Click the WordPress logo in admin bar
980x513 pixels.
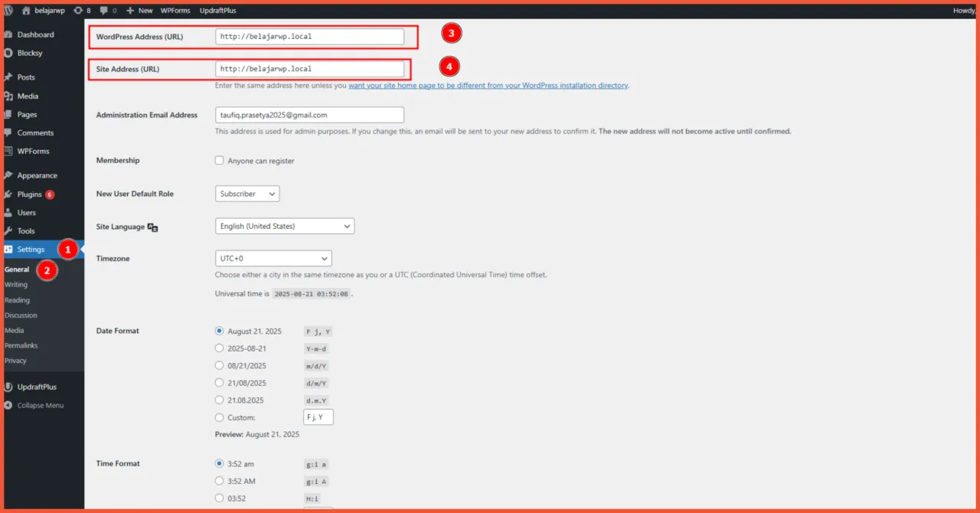click(x=8, y=11)
